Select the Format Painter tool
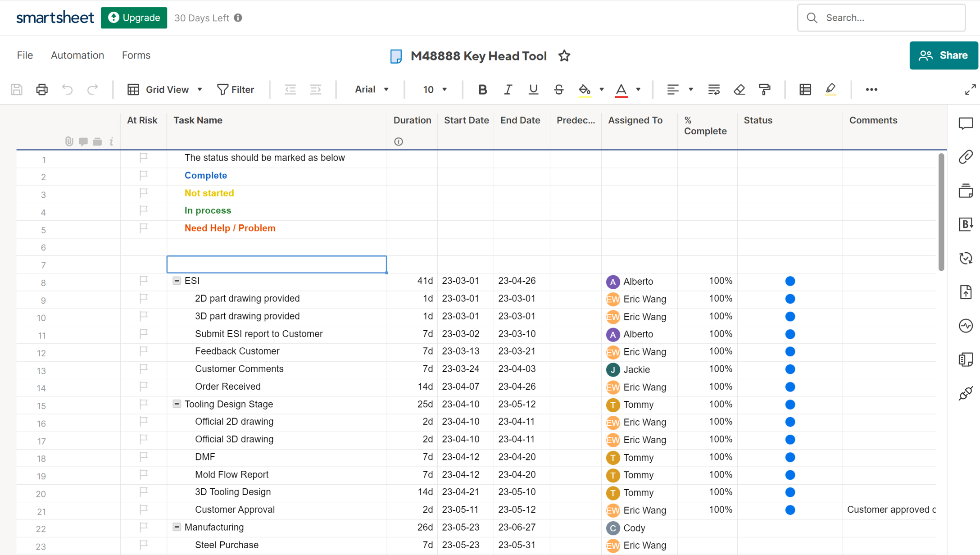Viewport: 980px width, 555px height. [765, 90]
